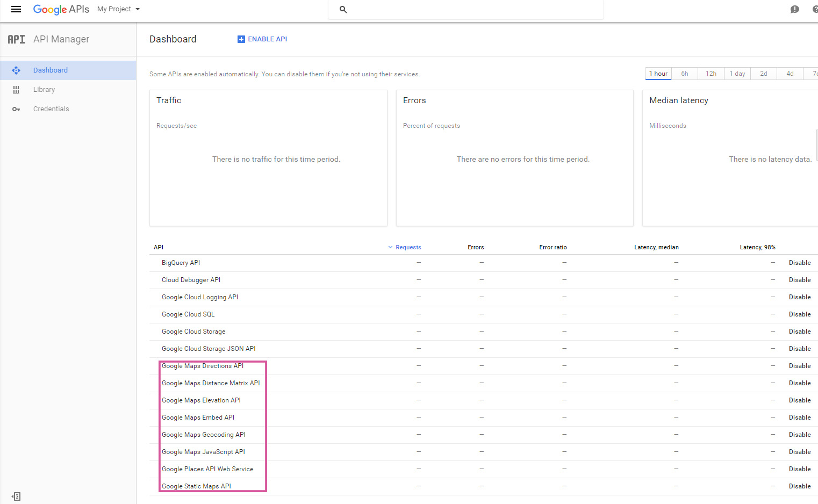
Task: Open the feedback notification icon
Action: point(795,9)
